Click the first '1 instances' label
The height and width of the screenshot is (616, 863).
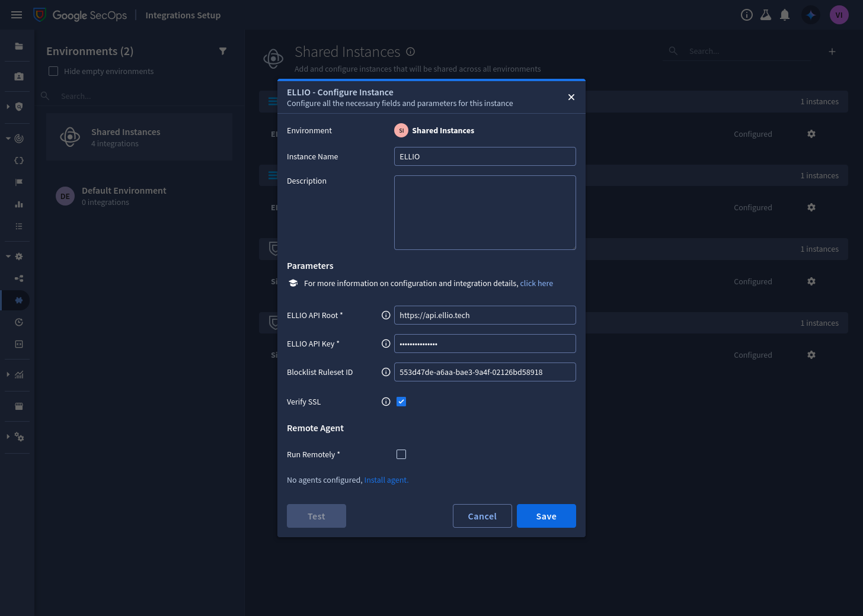[x=820, y=102]
